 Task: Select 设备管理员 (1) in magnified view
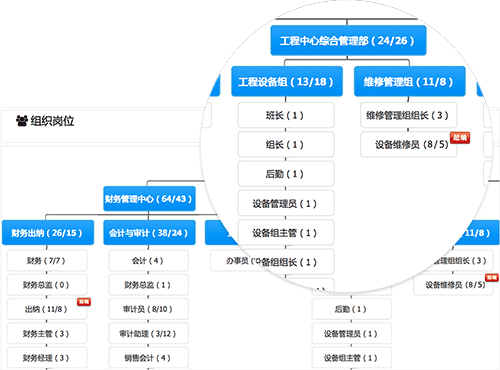coord(286,203)
